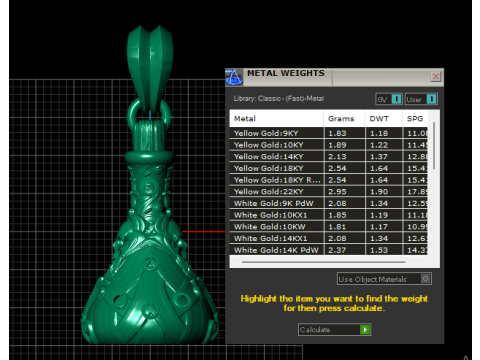
Task: Click the Library: Classic - (Fast)-Metal label
Action: [x=279, y=98]
